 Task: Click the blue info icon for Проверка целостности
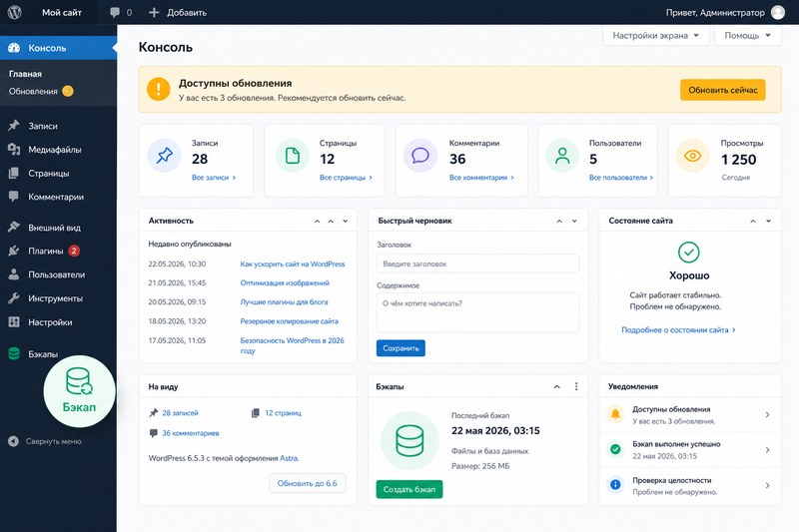click(615, 485)
